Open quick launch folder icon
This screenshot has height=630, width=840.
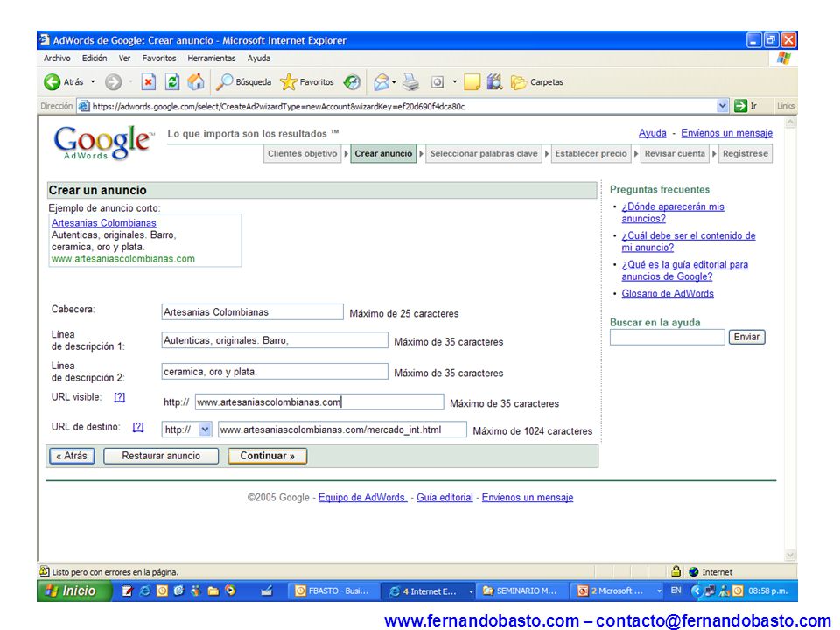213,591
